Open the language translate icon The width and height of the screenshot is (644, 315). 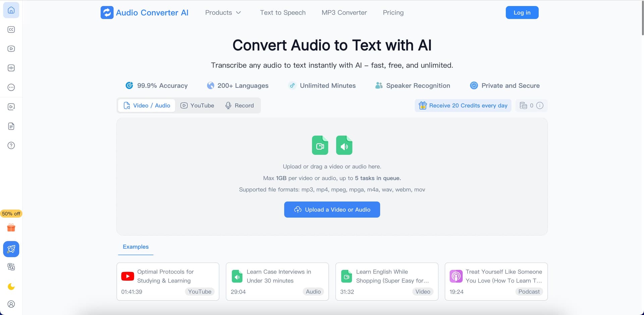point(11,267)
